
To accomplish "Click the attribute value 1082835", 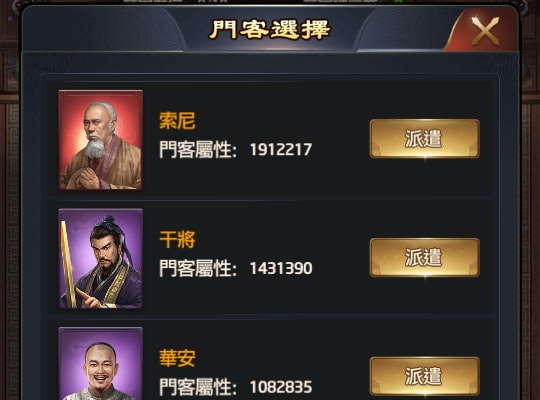I will click(x=281, y=387).
